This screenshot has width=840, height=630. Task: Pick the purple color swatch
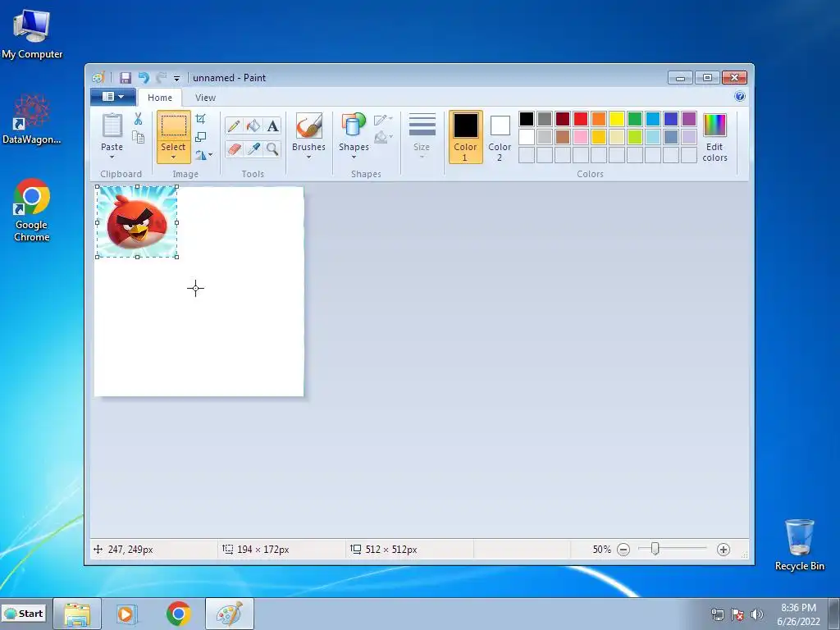click(x=689, y=119)
